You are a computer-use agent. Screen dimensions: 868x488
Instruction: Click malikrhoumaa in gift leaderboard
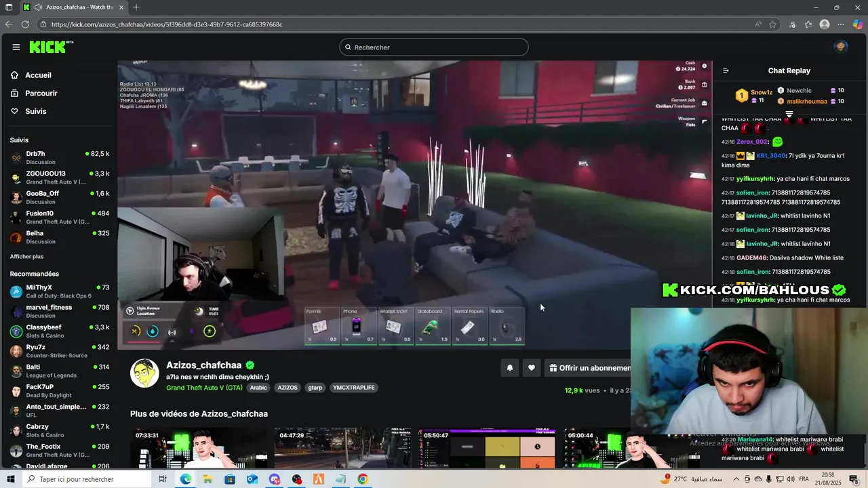point(807,101)
